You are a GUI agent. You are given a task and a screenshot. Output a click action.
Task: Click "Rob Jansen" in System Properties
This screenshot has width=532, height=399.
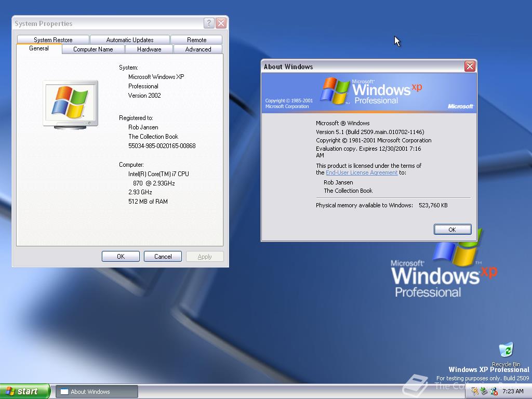(143, 127)
